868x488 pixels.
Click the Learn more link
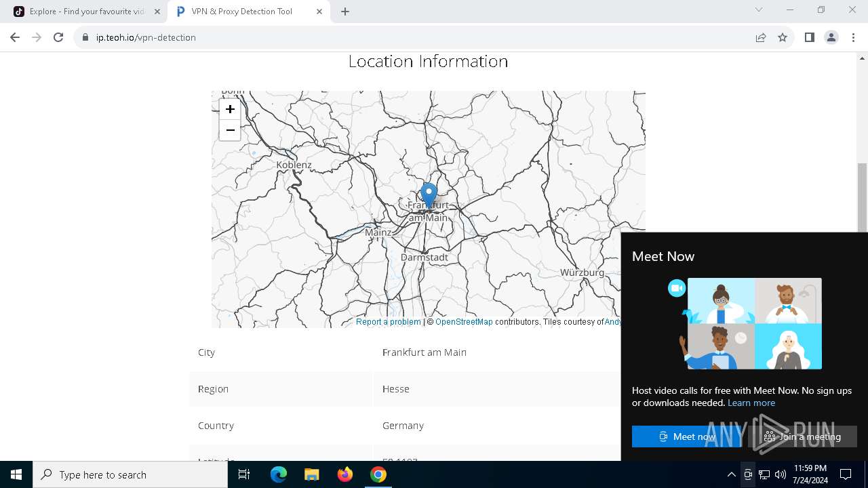click(x=751, y=403)
